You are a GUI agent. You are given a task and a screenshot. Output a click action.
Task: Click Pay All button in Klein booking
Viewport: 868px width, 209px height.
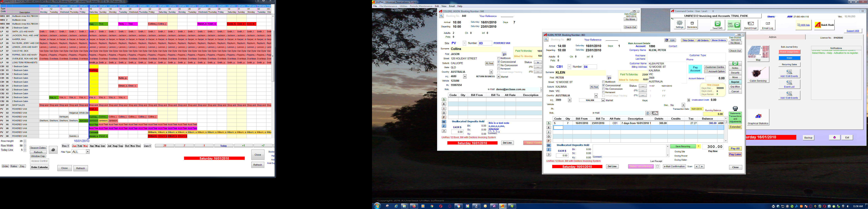(x=735, y=148)
